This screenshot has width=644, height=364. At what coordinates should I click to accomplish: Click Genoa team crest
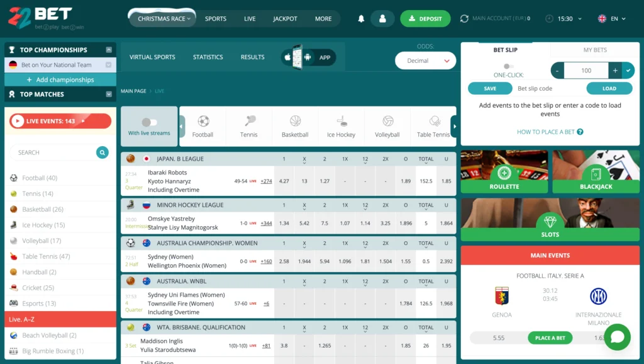[502, 296]
